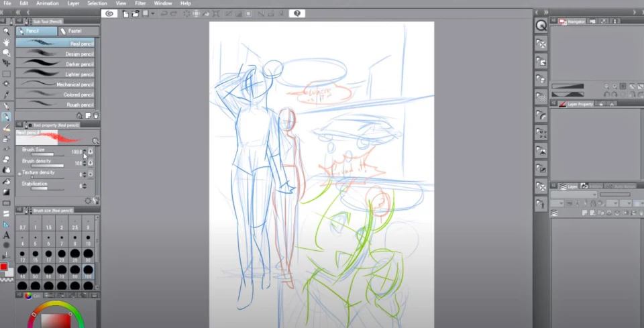The width and height of the screenshot is (644, 328).
Task: Open the Edit menu
Action: pos(24,3)
